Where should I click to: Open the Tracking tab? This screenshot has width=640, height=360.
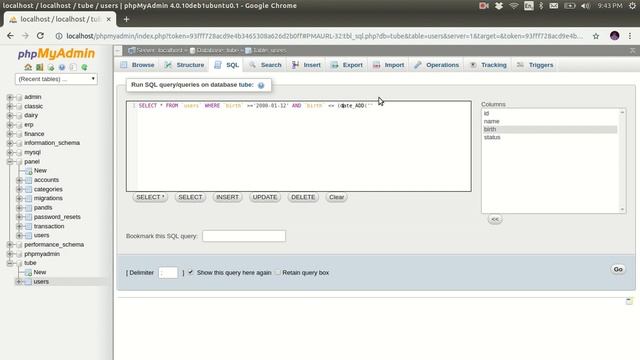[x=488, y=65]
